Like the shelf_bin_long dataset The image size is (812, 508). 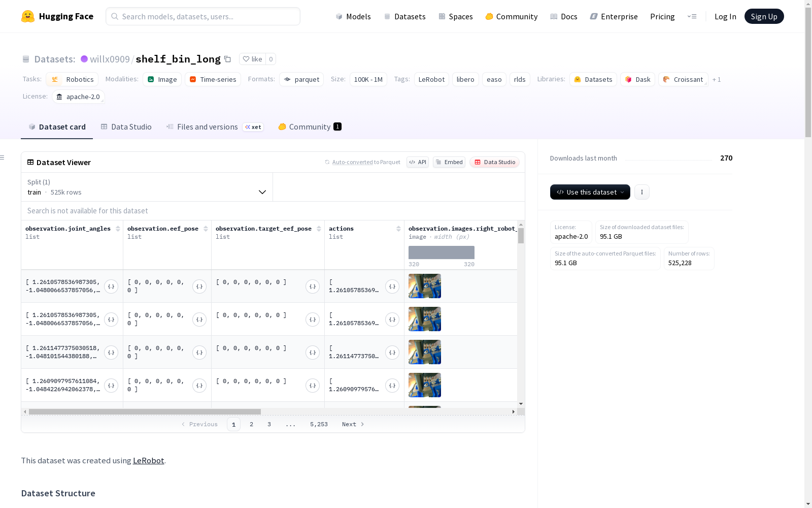(252, 59)
